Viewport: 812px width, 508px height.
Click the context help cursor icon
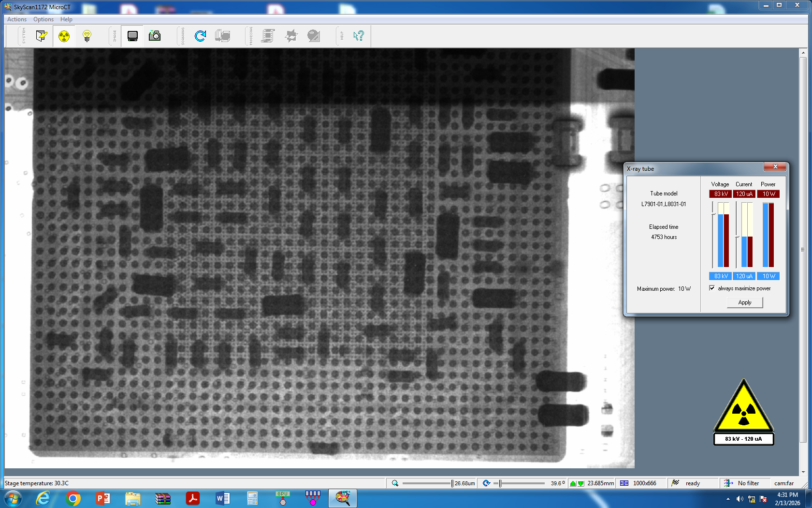358,36
